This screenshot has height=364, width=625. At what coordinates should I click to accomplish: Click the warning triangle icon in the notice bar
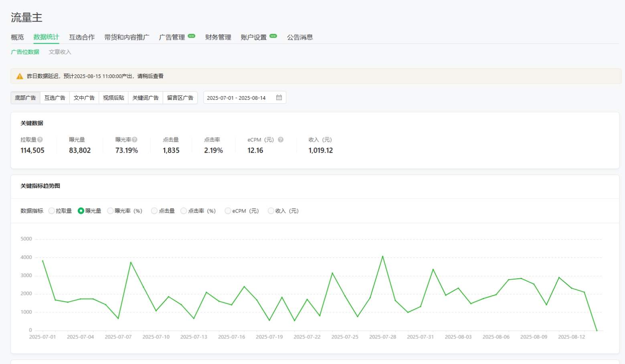[20, 76]
